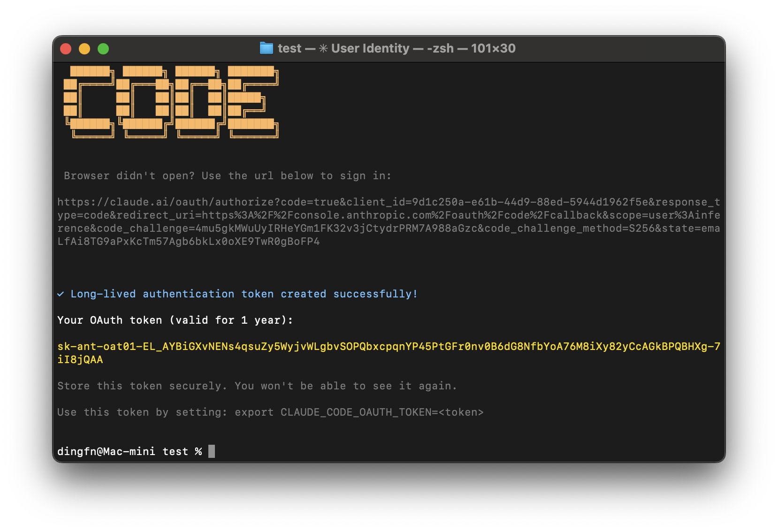
Task: Click 'Long-lived authentication token created successfully!' message
Action: pos(244,294)
